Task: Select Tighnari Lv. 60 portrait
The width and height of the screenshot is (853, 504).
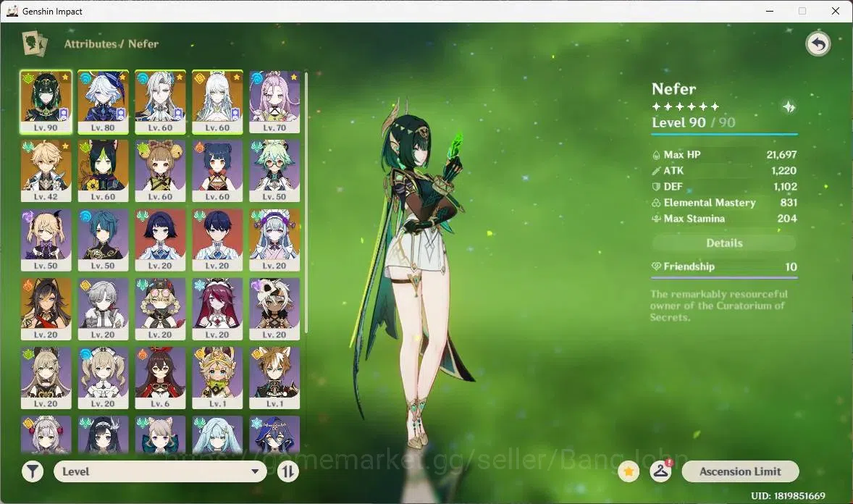Action: point(103,171)
